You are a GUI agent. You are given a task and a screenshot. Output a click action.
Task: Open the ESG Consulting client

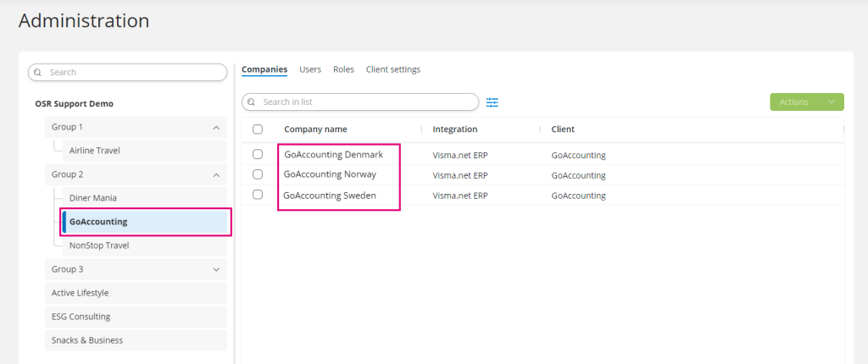pyautogui.click(x=136, y=317)
